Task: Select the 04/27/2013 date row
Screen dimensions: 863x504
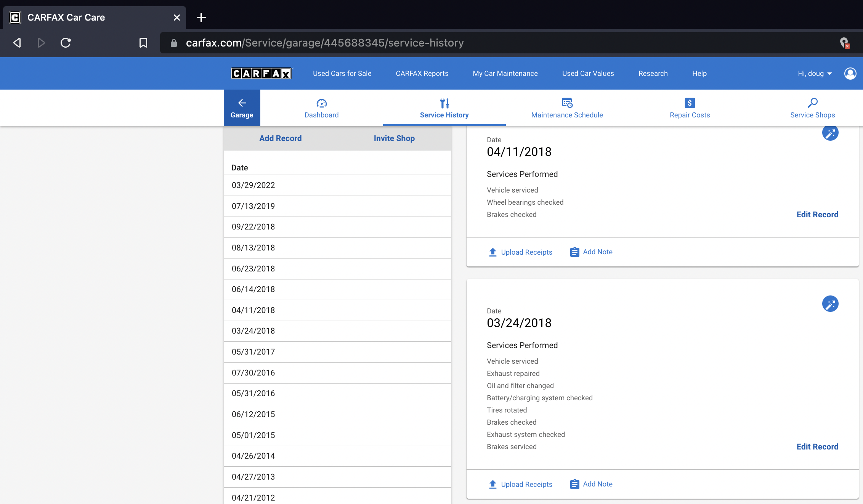Action: (337, 477)
